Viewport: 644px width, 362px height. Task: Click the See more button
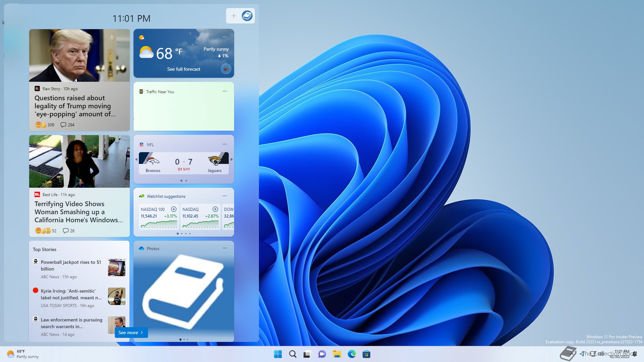tap(131, 333)
